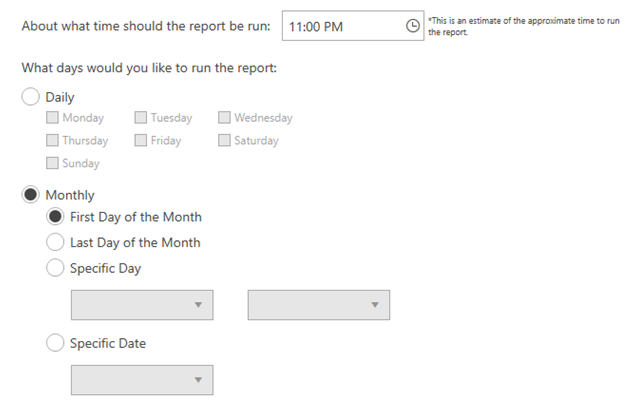Select the Daily radio option
Screen dimensions: 643x420
point(30,97)
